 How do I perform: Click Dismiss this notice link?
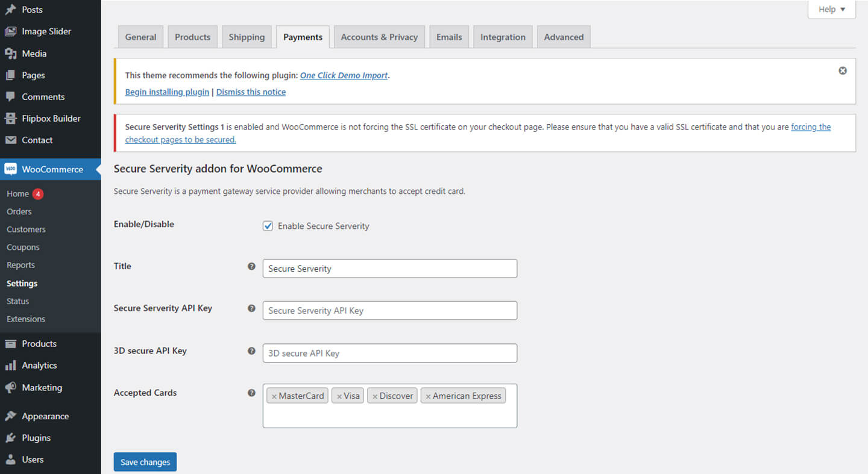point(251,92)
